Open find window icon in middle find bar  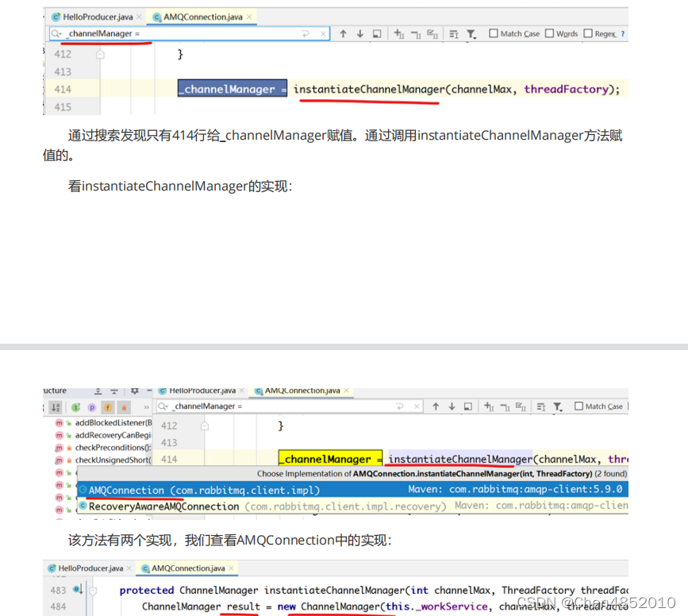pyautogui.click(x=468, y=406)
